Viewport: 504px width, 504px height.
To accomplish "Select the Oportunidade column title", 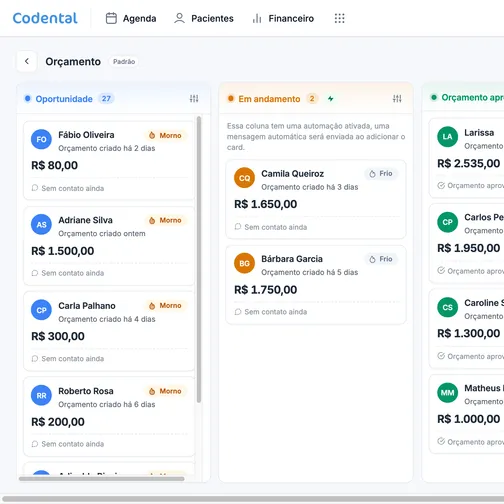I will pyautogui.click(x=64, y=99).
